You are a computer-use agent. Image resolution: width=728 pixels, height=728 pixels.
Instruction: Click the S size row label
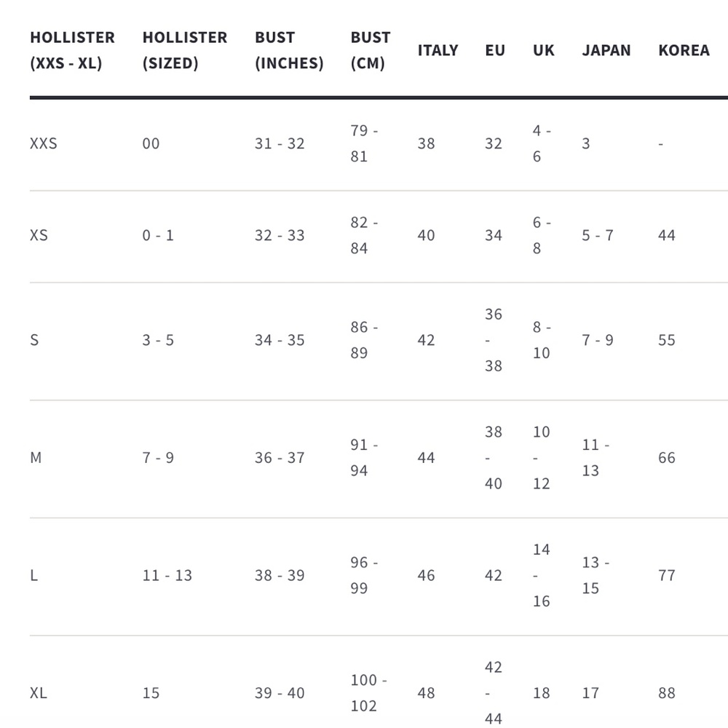coord(34,340)
